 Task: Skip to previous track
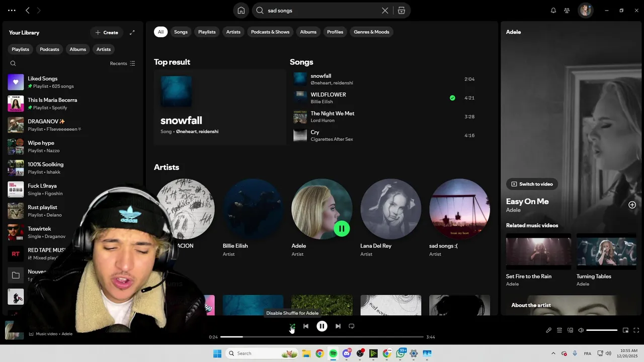coord(306,326)
